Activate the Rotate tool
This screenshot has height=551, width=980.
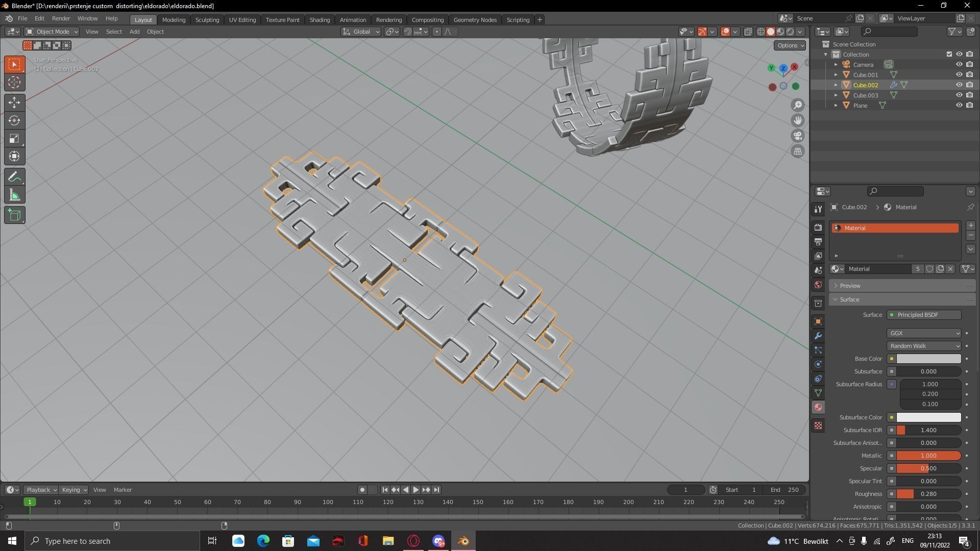coord(14,121)
